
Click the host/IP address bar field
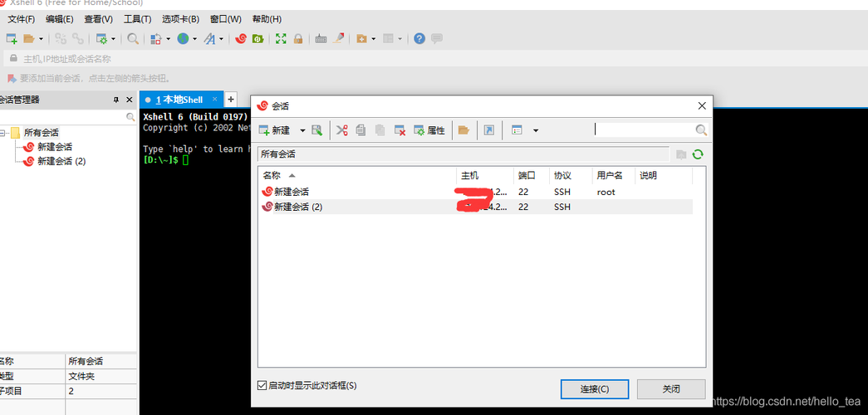[x=437, y=59]
